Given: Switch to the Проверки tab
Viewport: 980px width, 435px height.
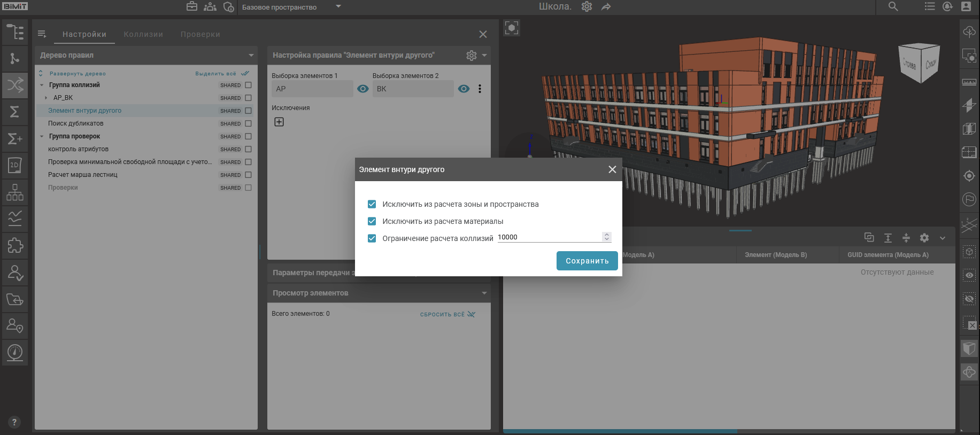Looking at the screenshot, I should (200, 34).
